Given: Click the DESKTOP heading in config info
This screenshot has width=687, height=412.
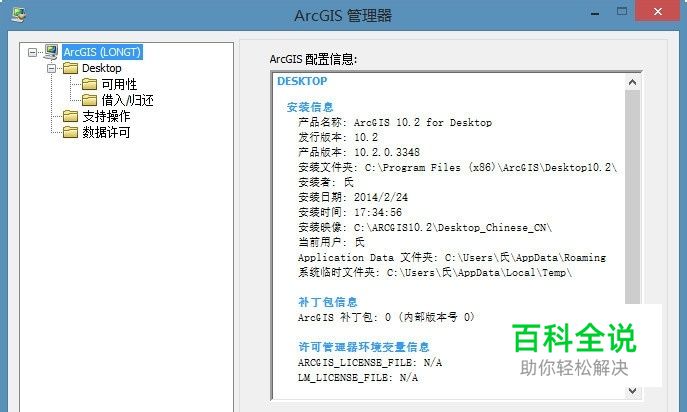Looking at the screenshot, I should [302, 81].
